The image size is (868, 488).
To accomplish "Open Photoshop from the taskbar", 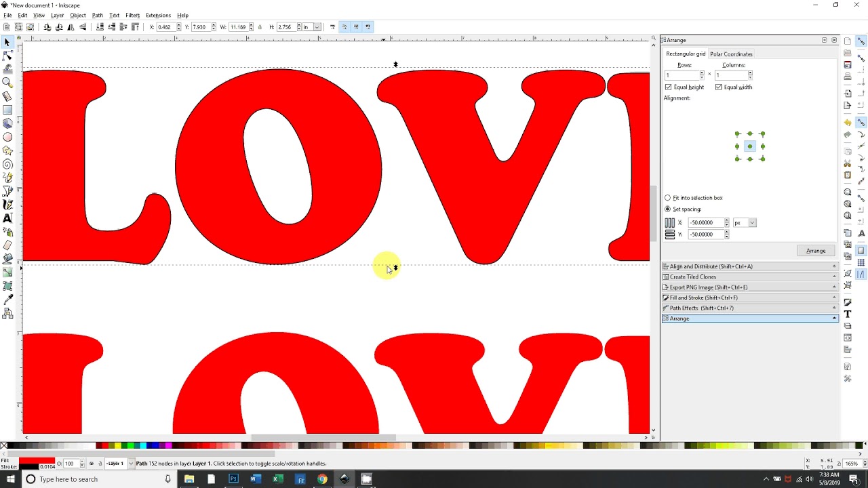I will (x=233, y=479).
